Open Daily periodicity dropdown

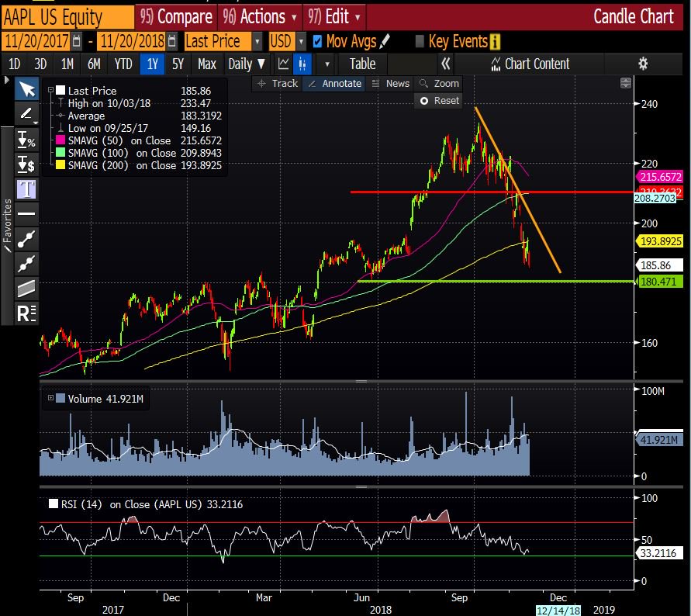point(247,64)
